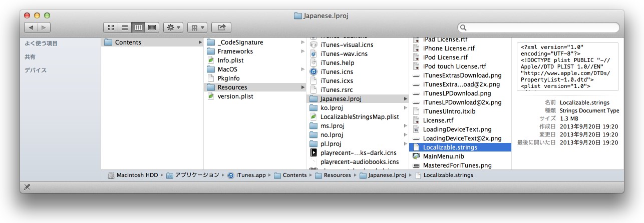Select the Resources folder in the column
The height and width of the screenshot is (223, 644).
click(x=255, y=87)
